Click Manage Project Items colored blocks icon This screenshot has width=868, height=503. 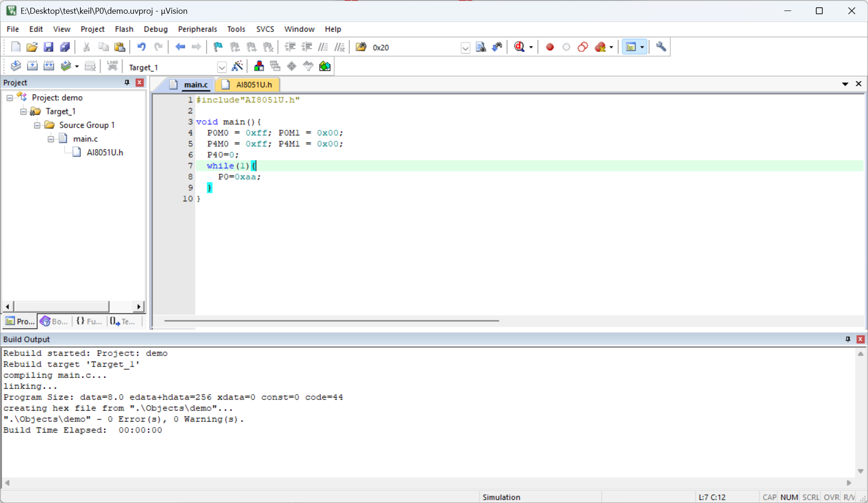[259, 66]
